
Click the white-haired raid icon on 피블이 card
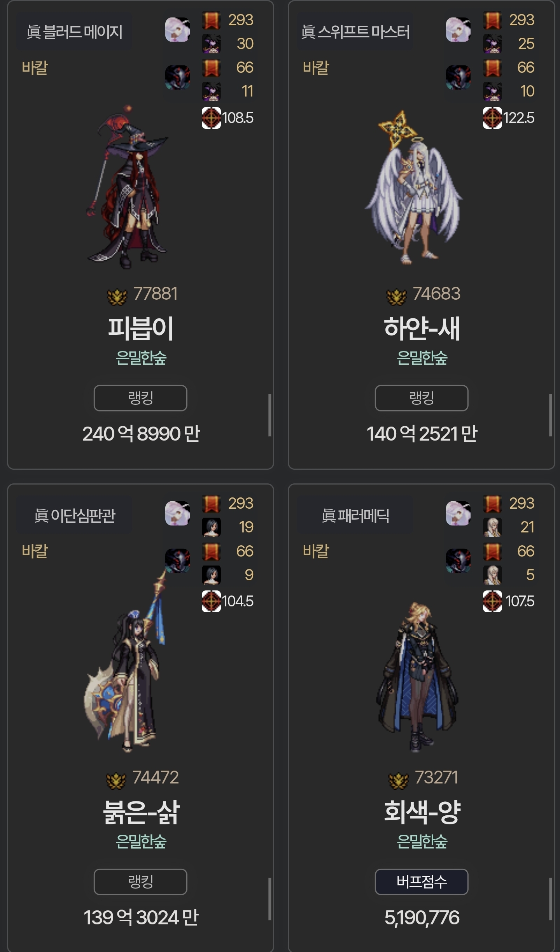coord(177,30)
